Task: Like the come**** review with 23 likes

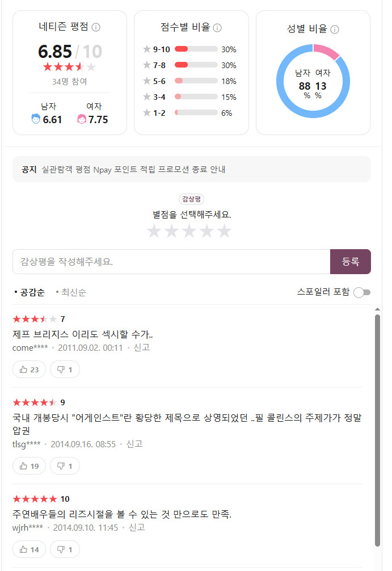Action: click(29, 370)
